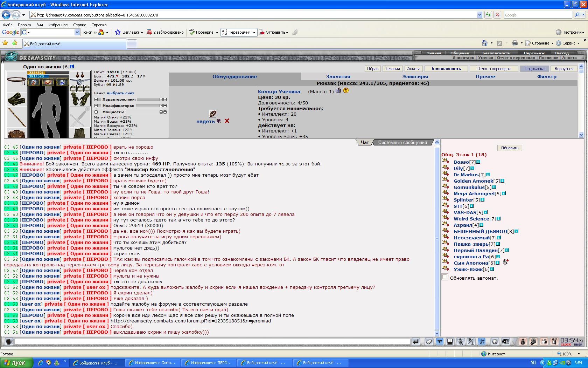This screenshot has width=588, height=368.
Task: Click the speech head icon left of chat input
Action: click(9, 341)
